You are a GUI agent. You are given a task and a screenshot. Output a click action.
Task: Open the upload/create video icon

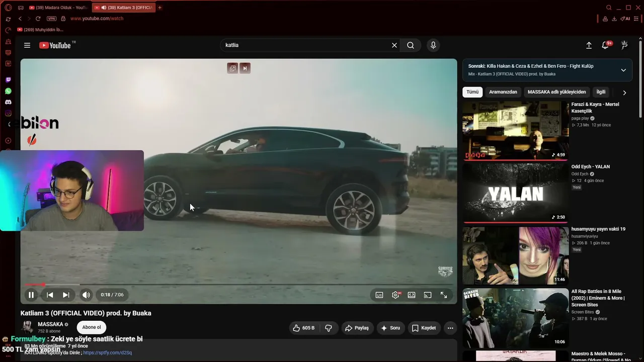589,45
